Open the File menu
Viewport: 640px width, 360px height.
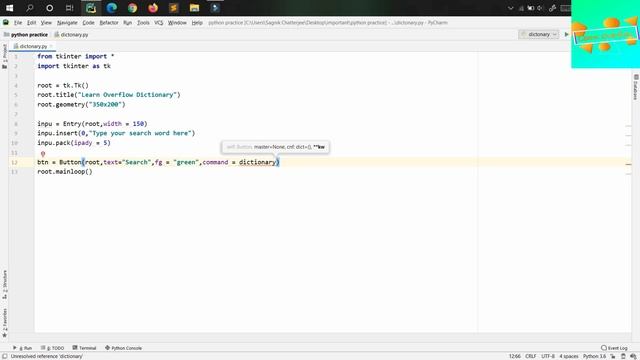coord(18,23)
